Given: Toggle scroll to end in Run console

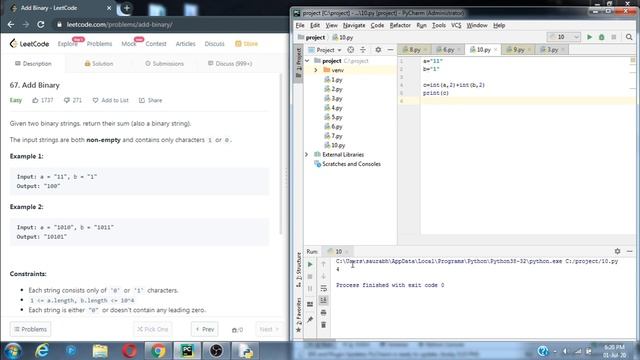Looking at the screenshot, I should coord(323,300).
